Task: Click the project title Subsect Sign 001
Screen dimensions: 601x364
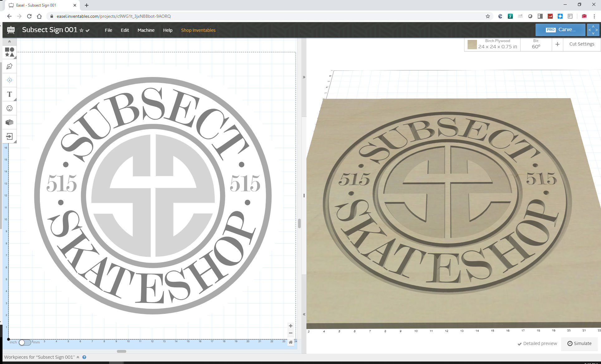Action: coord(50,30)
